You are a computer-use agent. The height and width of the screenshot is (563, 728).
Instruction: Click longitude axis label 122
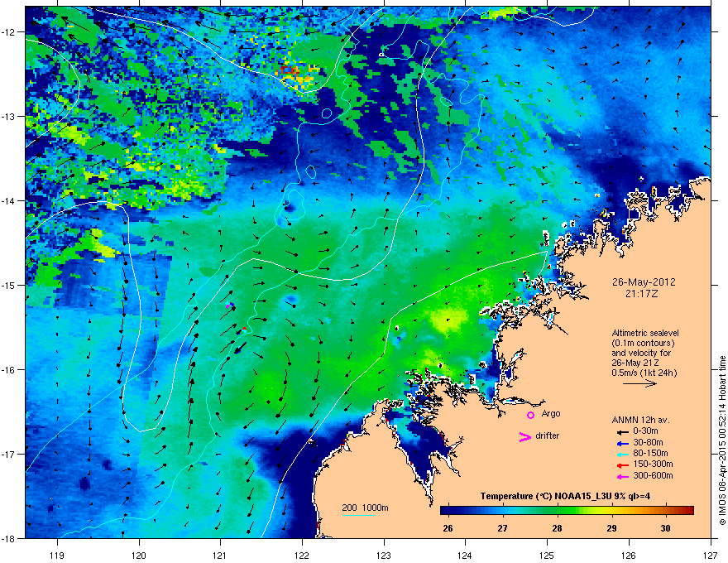(302, 556)
